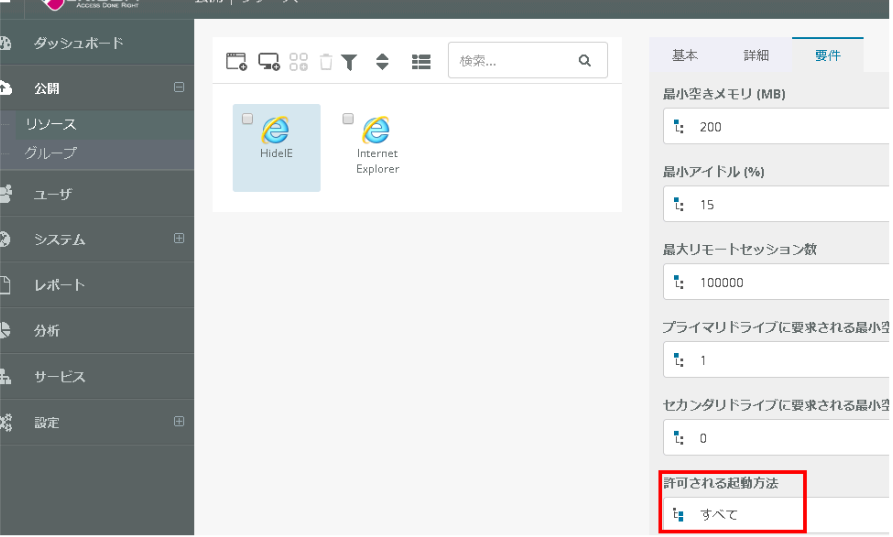Viewport: 893px width, 537px height.
Task: Click the magnifier search icon
Action: [x=585, y=61]
